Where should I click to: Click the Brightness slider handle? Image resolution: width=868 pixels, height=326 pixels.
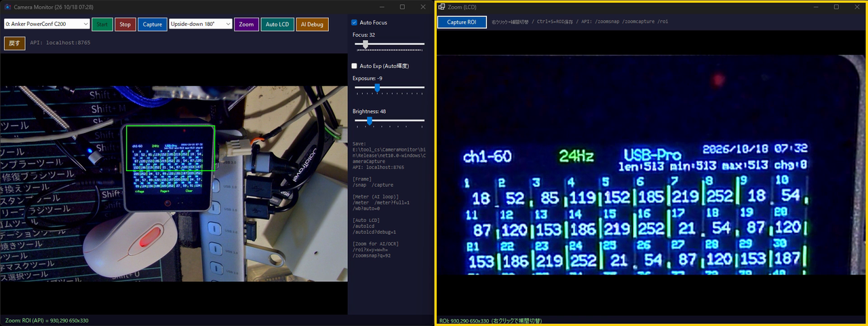[370, 121]
